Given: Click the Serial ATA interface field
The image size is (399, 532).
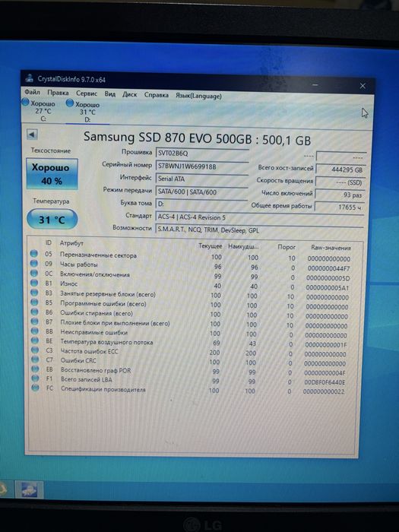Looking at the screenshot, I should pyautogui.click(x=202, y=179).
